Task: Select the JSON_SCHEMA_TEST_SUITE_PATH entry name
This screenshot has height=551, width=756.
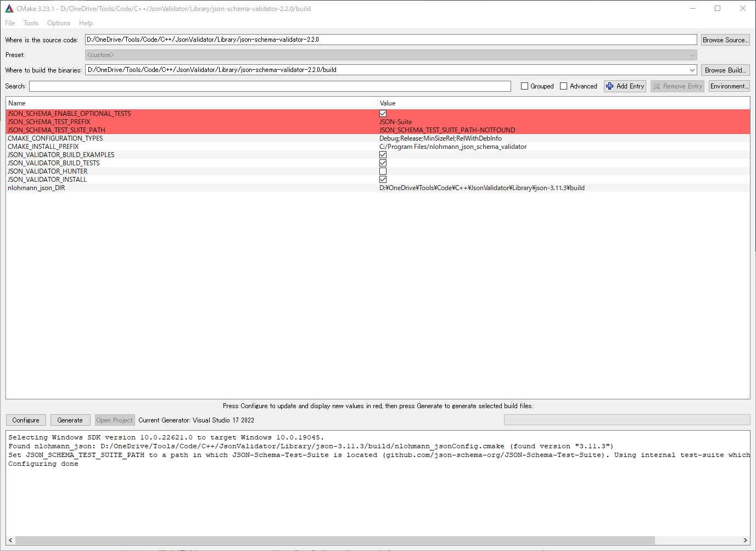Action: point(57,130)
